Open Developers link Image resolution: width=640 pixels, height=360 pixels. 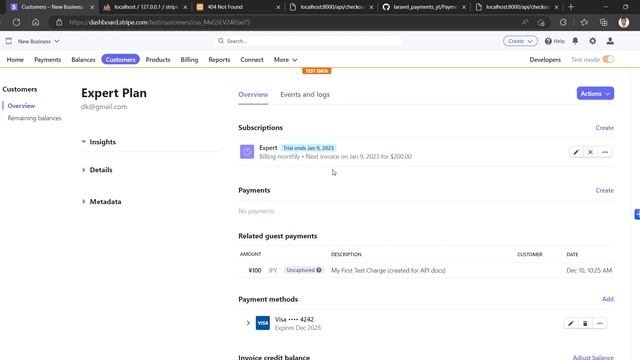pos(545,60)
